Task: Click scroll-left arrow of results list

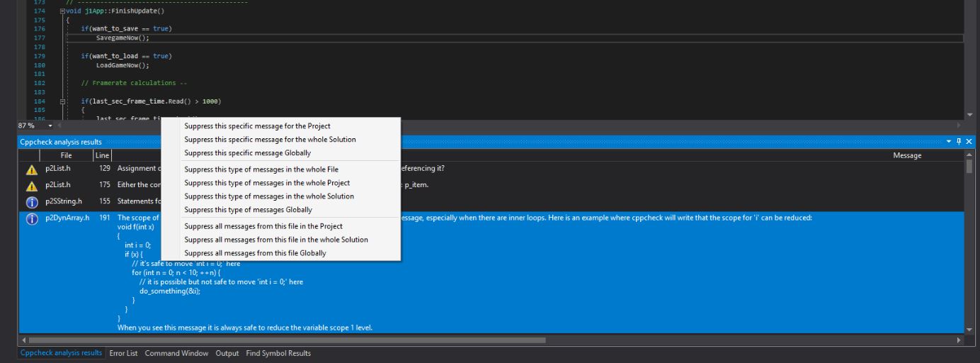Action: 23,340
